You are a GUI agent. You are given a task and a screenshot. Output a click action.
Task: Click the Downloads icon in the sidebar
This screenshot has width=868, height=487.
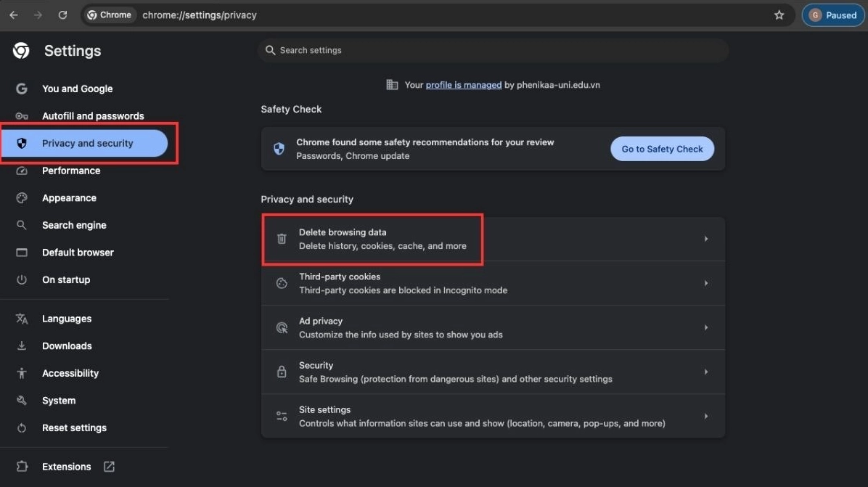point(22,345)
